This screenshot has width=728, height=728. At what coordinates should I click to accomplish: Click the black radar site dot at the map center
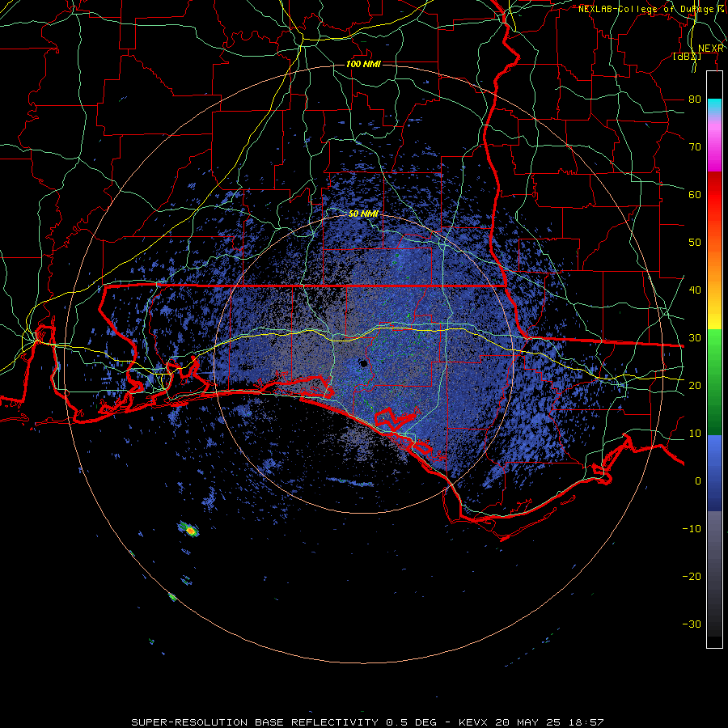tap(363, 363)
